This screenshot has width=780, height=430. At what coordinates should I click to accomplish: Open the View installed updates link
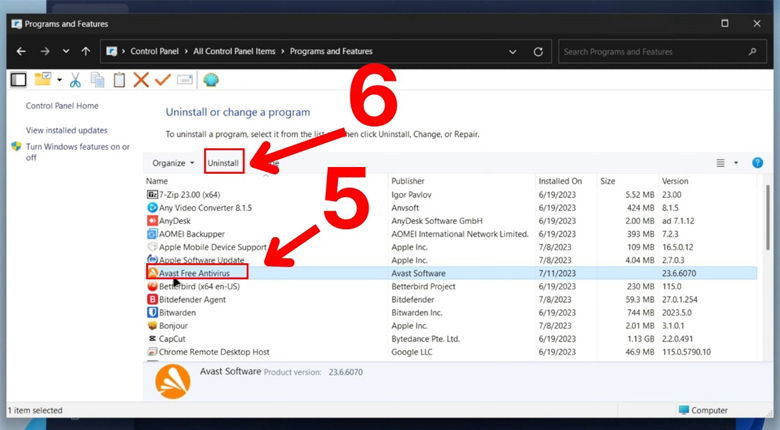[67, 130]
